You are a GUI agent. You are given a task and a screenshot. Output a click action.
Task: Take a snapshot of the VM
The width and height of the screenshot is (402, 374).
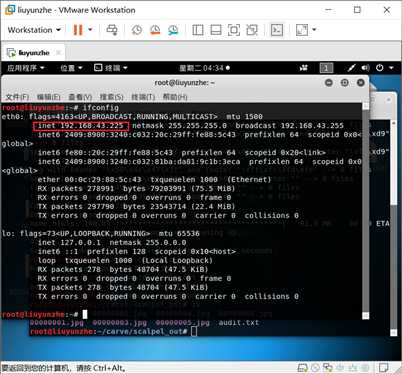pos(137,30)
